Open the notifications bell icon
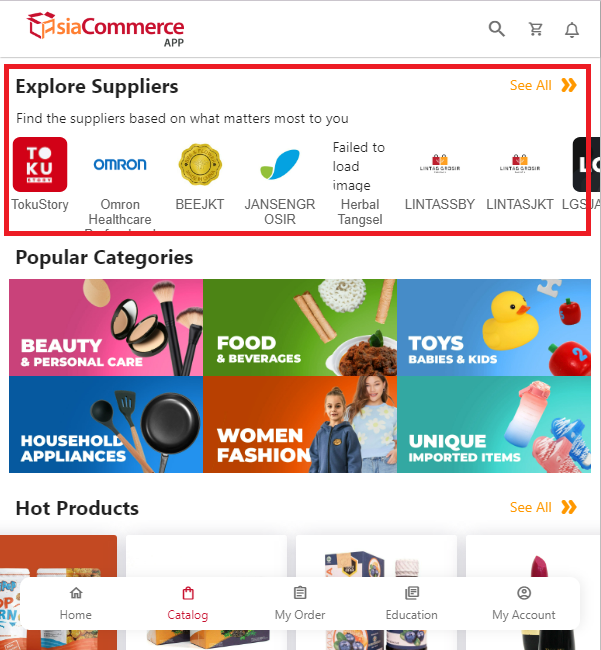Viewport: 601px width, 650px height. (x=572, y=30)
